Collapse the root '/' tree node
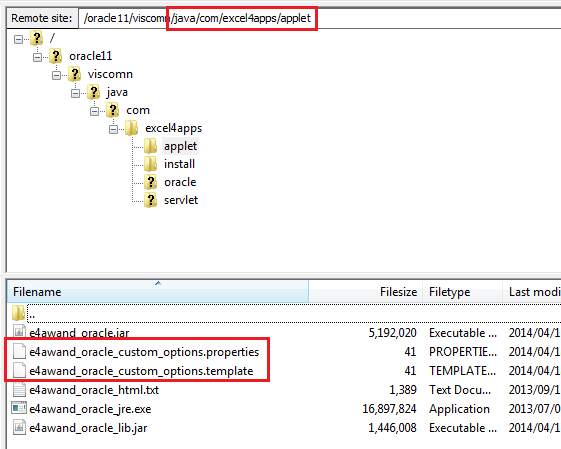The image size is (561, 449). tap(18, 39)
